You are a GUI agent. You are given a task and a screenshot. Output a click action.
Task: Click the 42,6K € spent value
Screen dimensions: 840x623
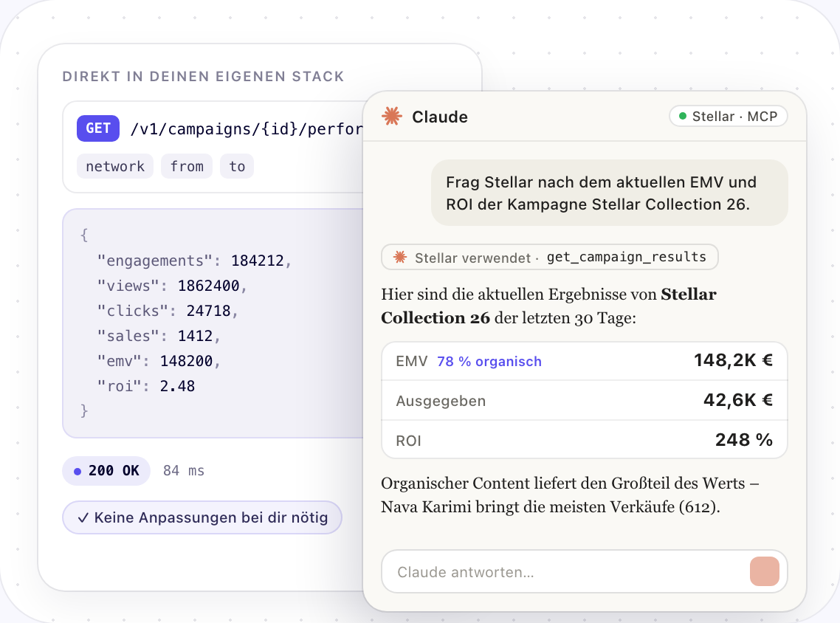(x=737, y=400)
